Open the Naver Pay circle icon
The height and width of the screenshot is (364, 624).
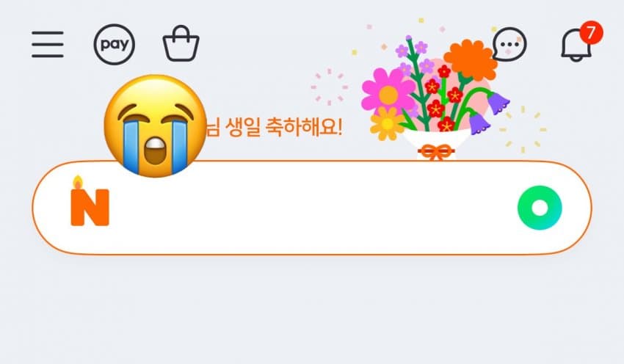tap(115, 44)
